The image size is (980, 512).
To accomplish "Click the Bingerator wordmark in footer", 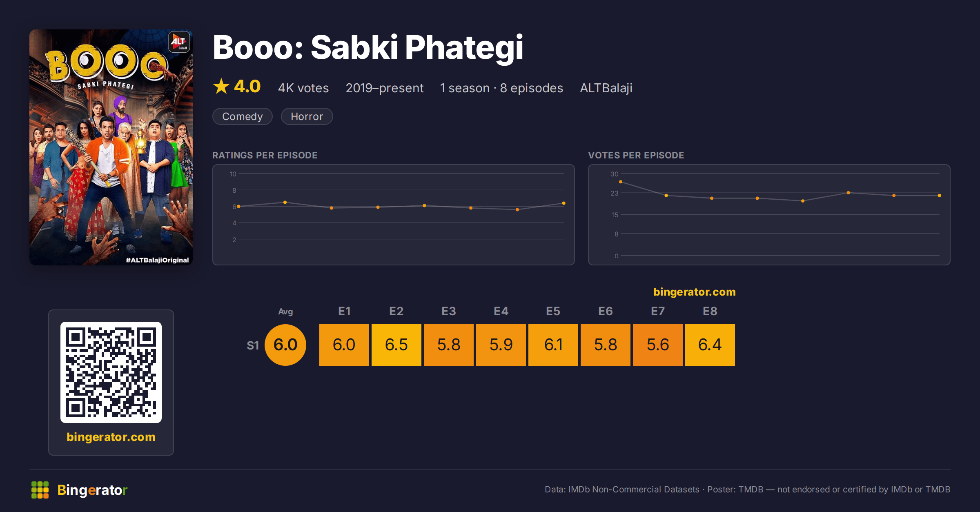I will tap(92, 490).
